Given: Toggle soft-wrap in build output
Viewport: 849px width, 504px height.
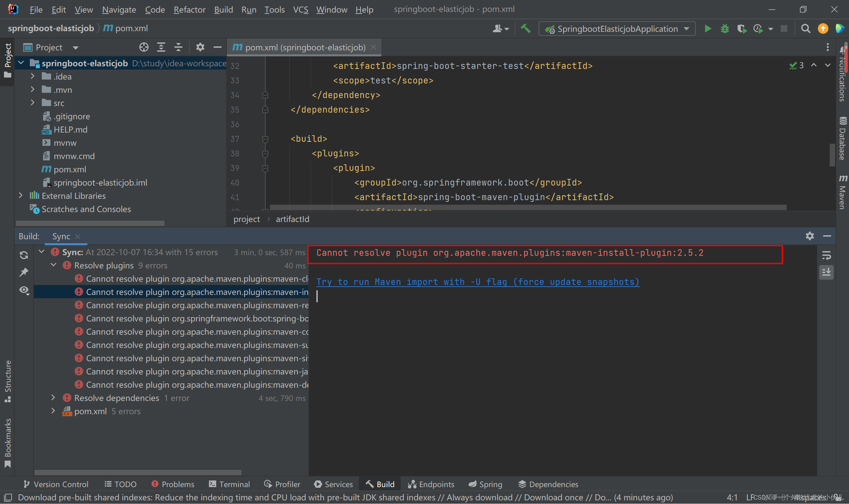Looking at the screenshot, I should (x=826, y=255).
